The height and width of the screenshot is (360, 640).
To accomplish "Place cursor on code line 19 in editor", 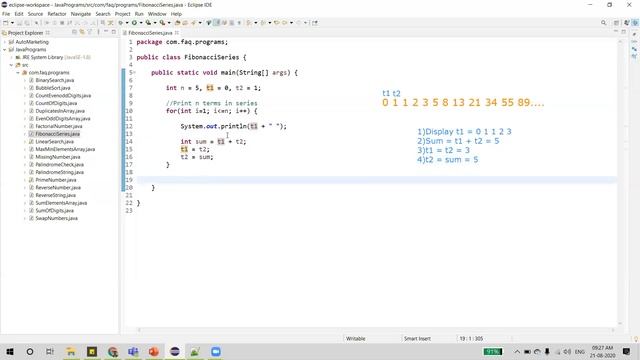I will point(376,180).
